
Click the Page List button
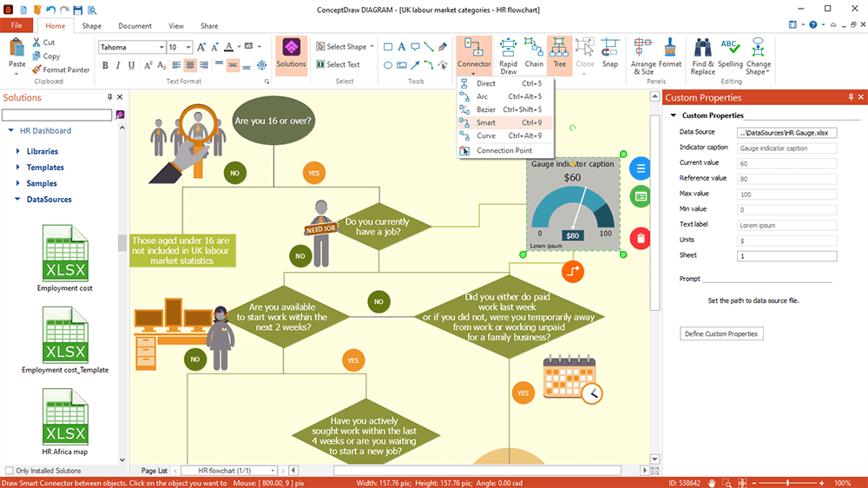155,471
